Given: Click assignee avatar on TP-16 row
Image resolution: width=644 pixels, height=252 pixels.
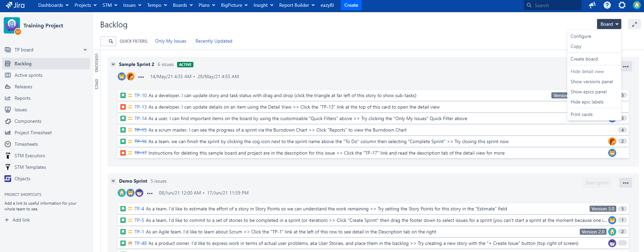Looking at the screenshot, I should tap(612, 141).
